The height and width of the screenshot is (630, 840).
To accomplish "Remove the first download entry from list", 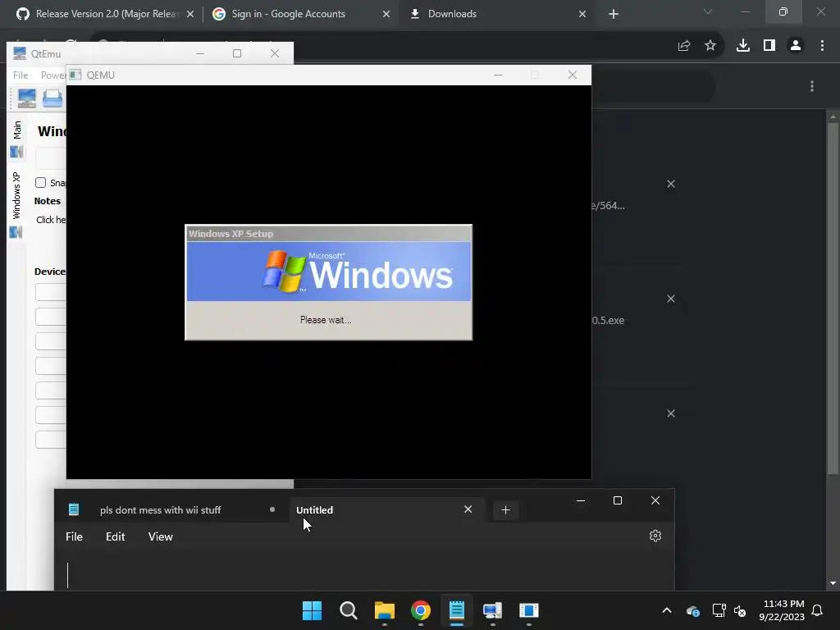I will click(x=671, y=184).
